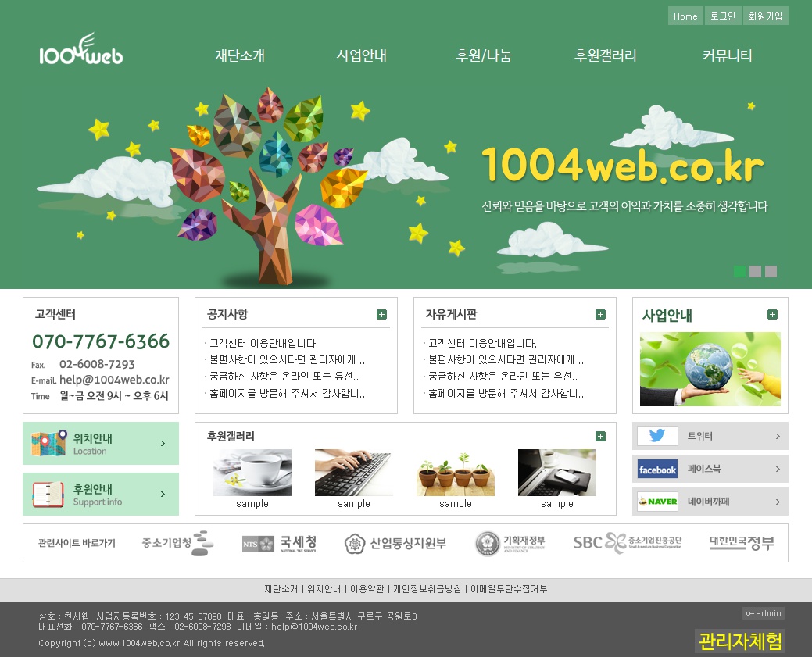Expand 후원갤러리 with the plus button
This screenshot has height=657, width=812.
pyautogui.click(x=600, y=437)
